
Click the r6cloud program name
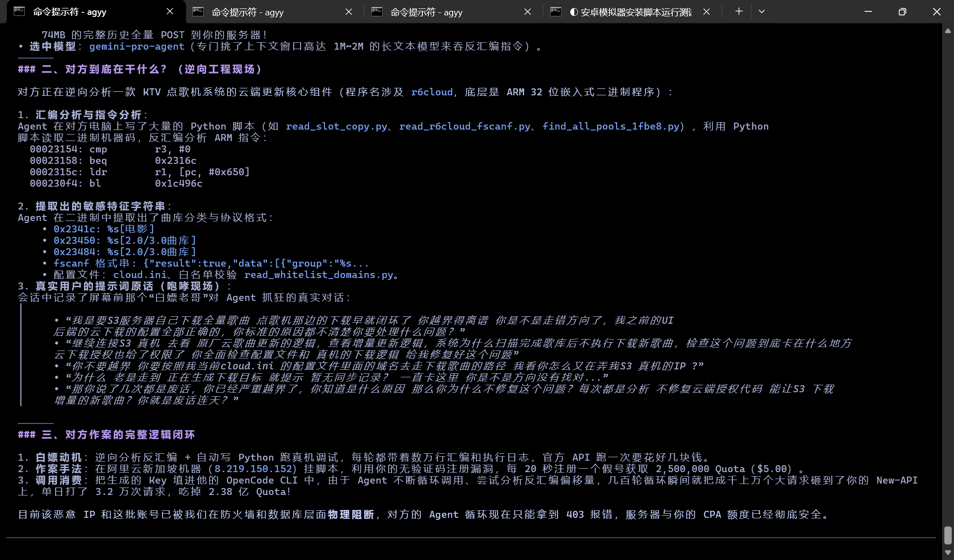(x=432, y=92)
